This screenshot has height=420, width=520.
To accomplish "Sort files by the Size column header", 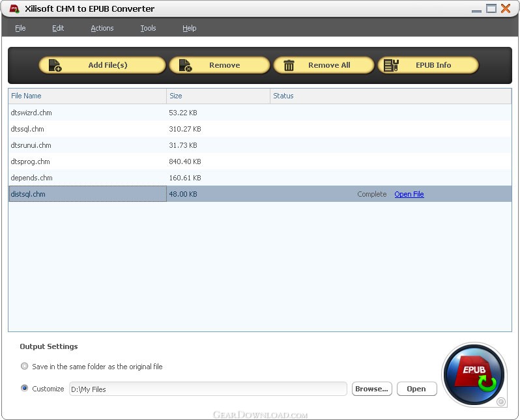I will coord(218,96).
